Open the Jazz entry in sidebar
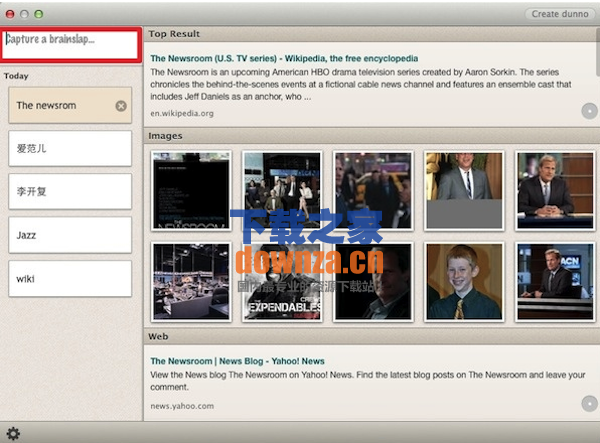Viewport: 600px width, 443px height. pos(70,235)
